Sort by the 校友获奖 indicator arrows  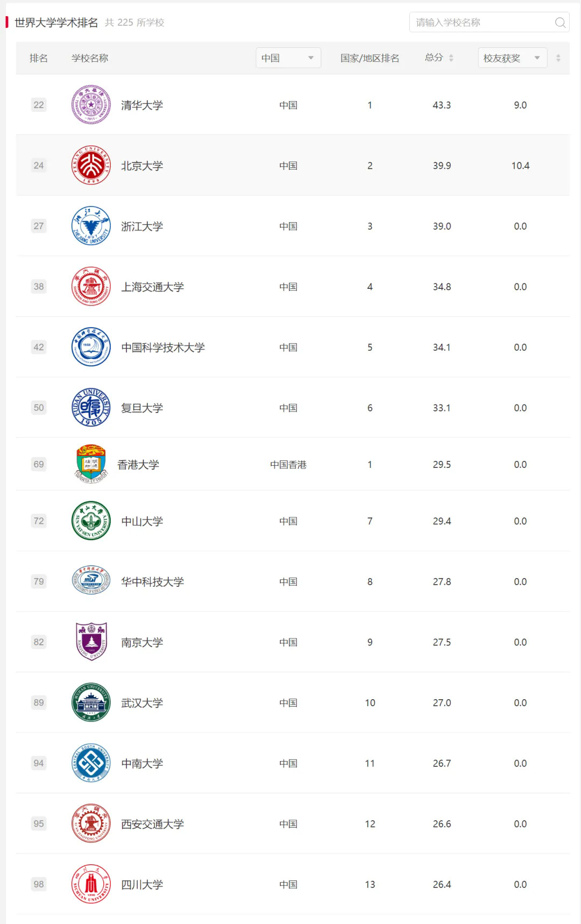click(558, 58)
